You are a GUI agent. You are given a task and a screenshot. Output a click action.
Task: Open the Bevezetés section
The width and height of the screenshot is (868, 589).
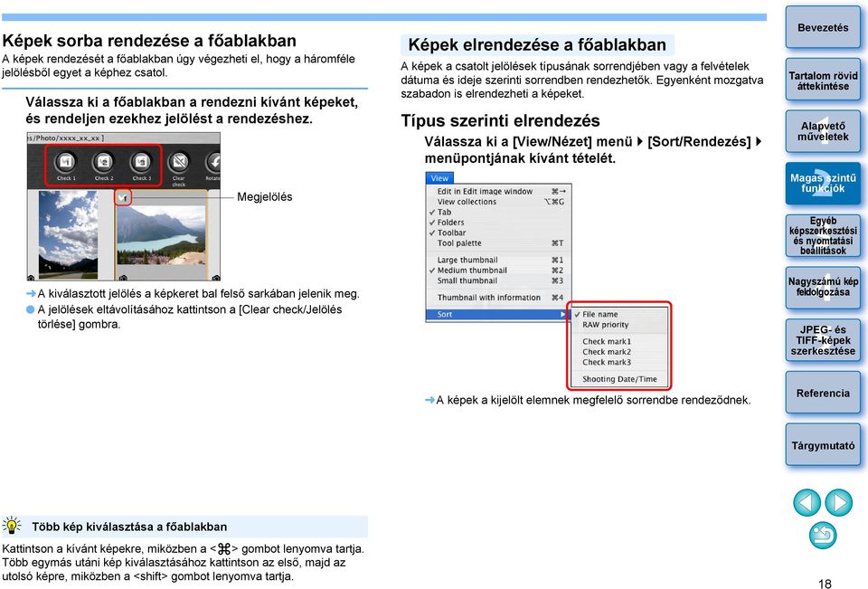(x=823, y=27)
